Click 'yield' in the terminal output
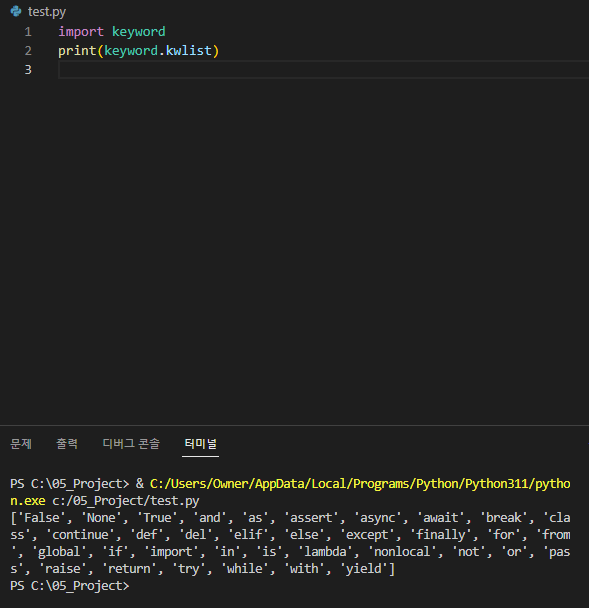The height and width of the screenshot is (608, 589). tap(364, 569)
